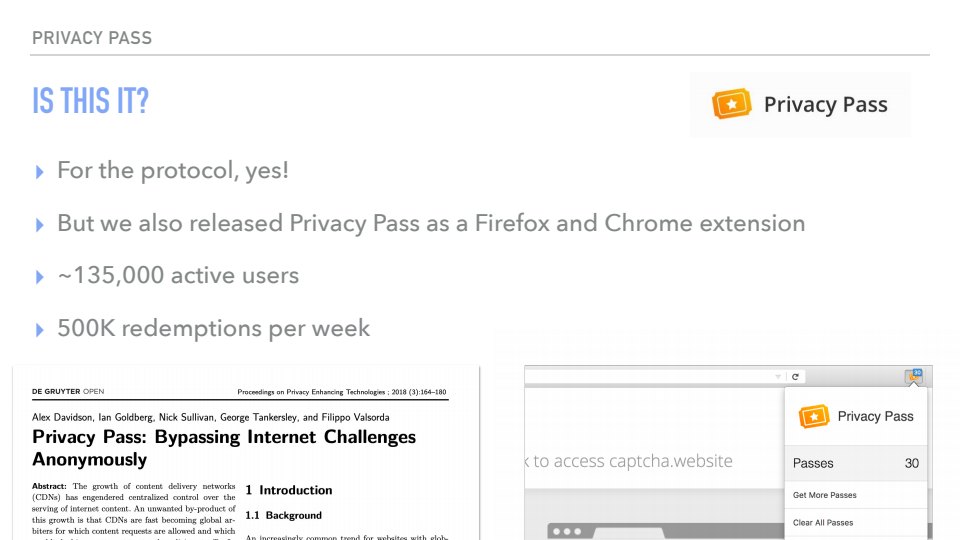The image size is (960, 540).
Task: Click inside the browser address bar field
Action: (650, 377)
